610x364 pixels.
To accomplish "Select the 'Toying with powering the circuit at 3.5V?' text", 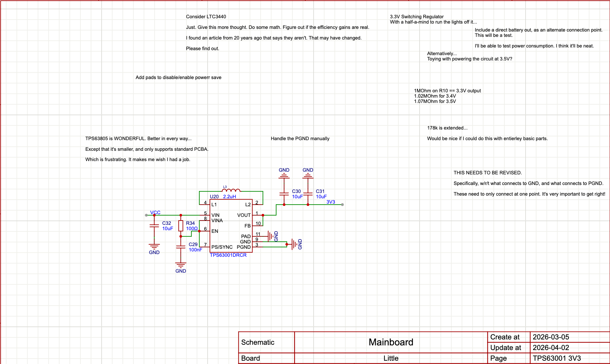I will pyautogui.click(x=469, y=59).
